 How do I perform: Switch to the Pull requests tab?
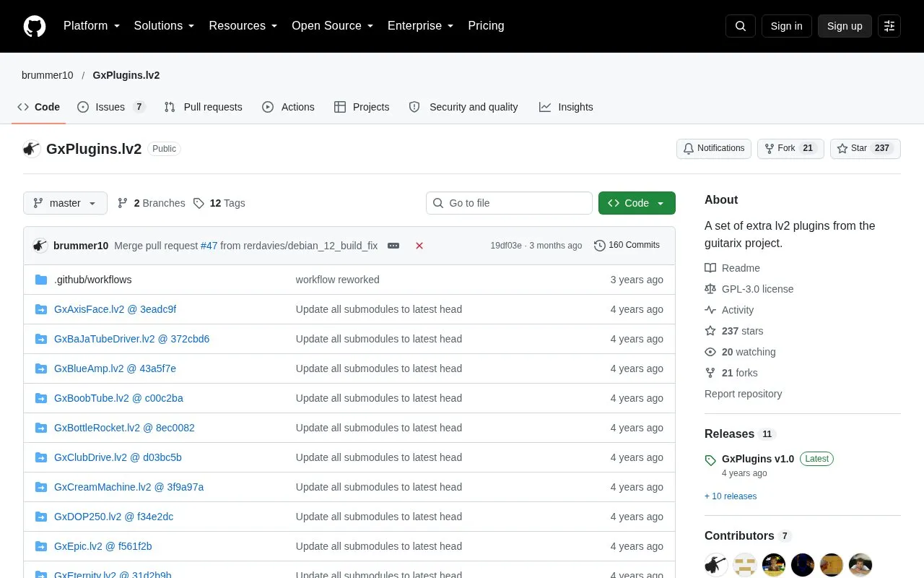coord(204,107)
